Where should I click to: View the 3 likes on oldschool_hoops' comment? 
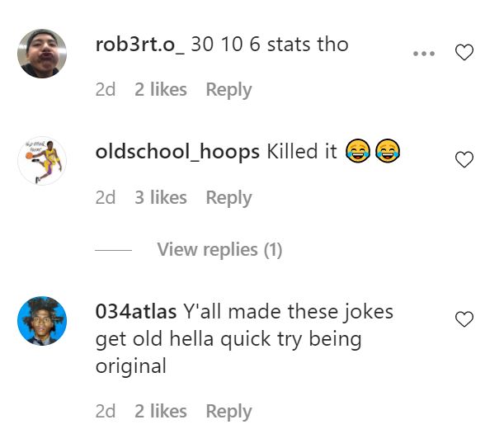[x=161, y=197]
